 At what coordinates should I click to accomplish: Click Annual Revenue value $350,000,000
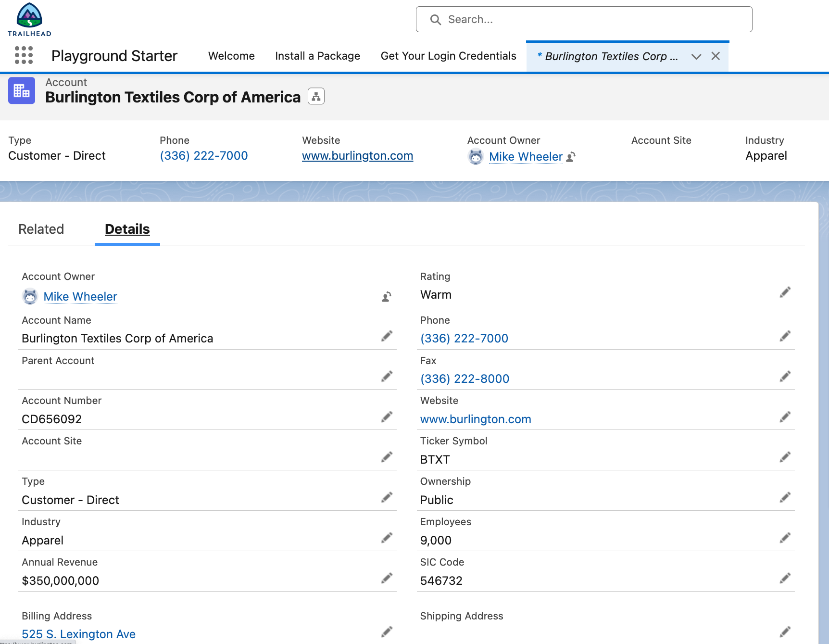61,581
